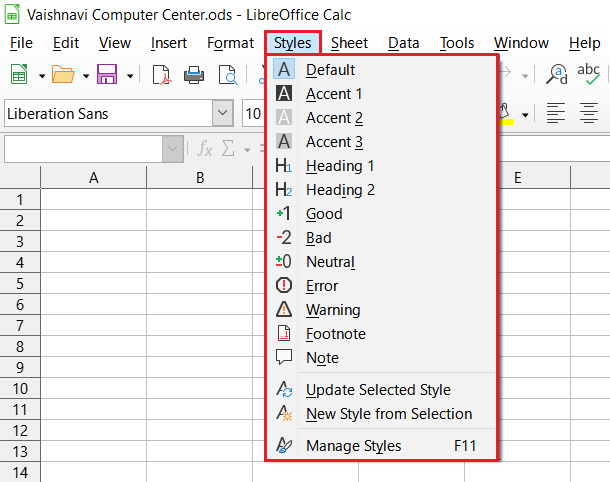
Task: Click the Center Horizontally icon
Action: pos(589,113)
